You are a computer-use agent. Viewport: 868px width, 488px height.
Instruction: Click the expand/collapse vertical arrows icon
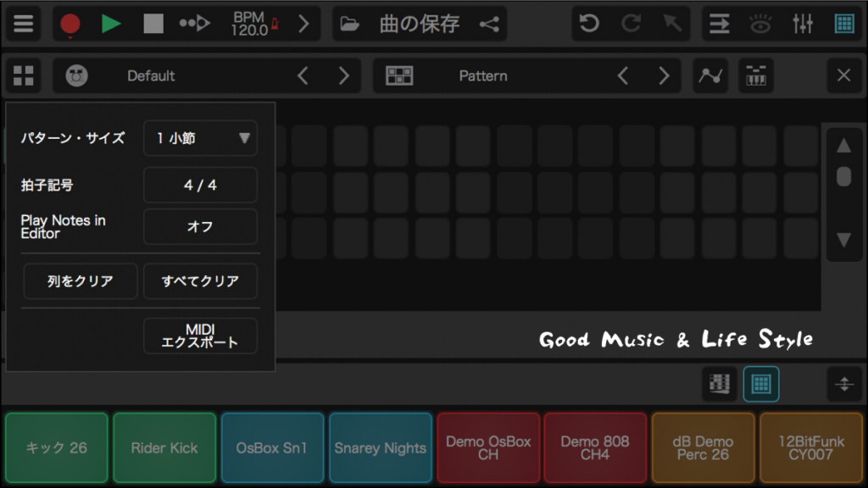tap(844, 384)
